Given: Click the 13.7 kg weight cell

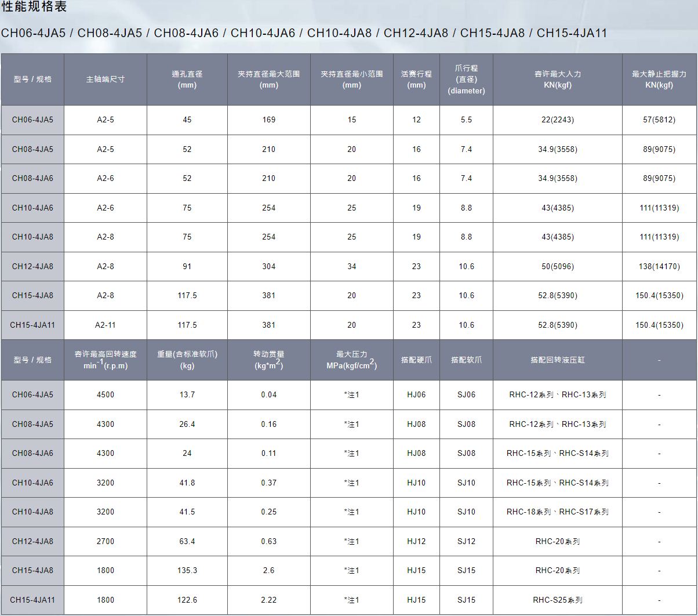Looking at the screenshot, I should point(187,395).
